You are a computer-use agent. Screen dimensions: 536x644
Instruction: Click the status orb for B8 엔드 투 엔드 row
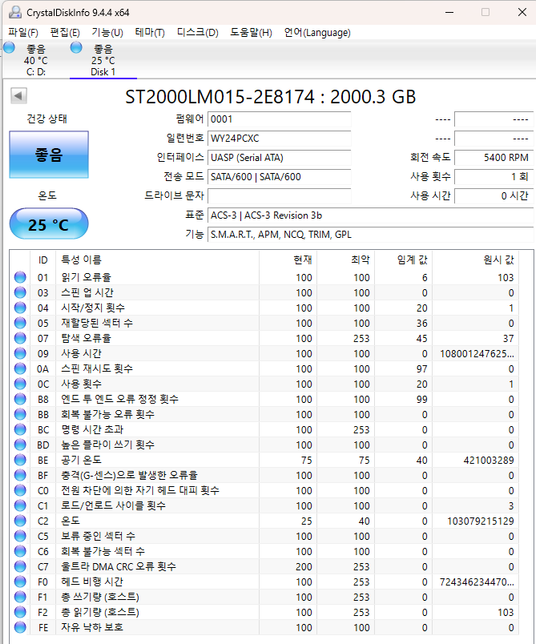click(x=20, y=399)
